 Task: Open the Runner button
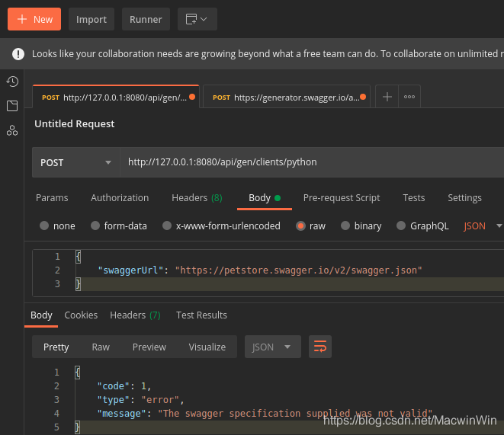[x=146, y=19]
